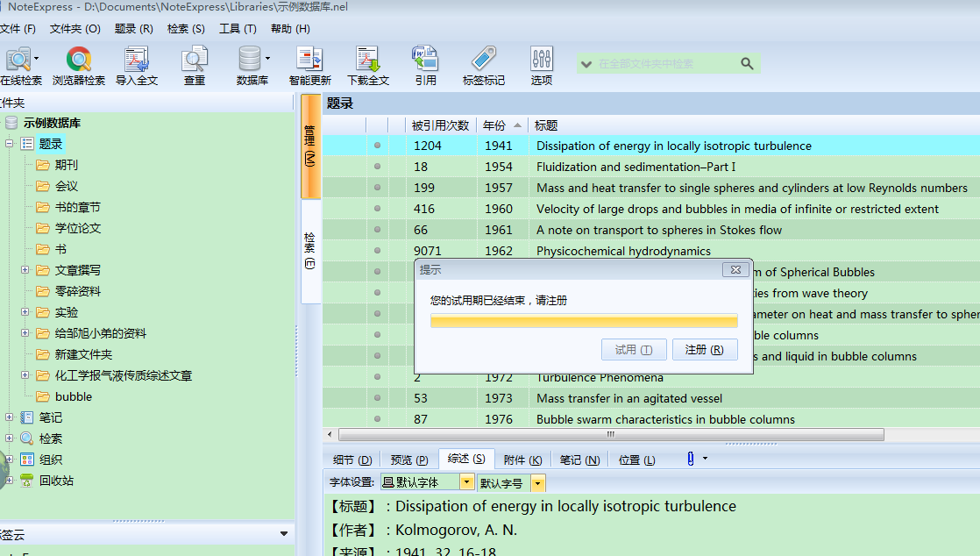The image size is (980, 556).
Task: Collapse the 题录 tree node
Action: (x=10, y=144)
